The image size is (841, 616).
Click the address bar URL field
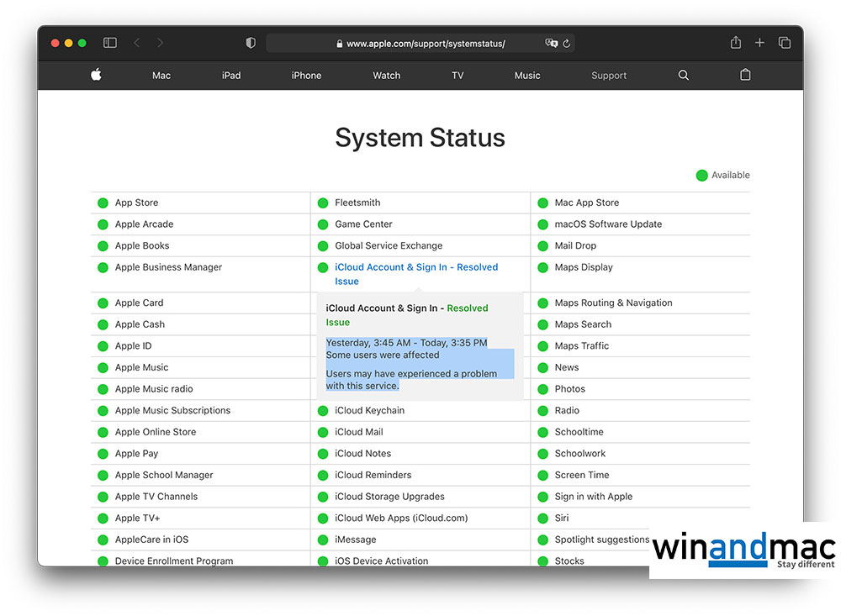tap(425, 44)
